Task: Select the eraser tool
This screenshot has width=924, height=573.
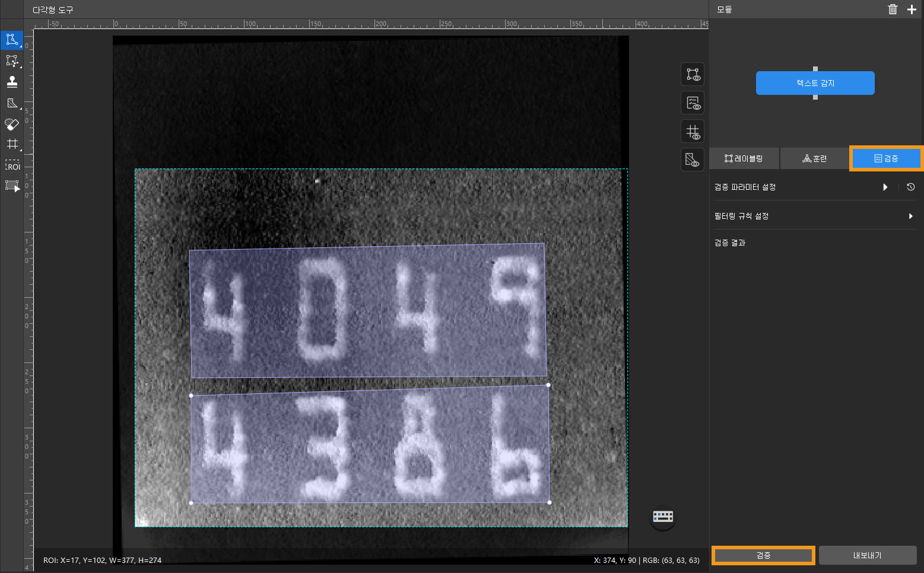Action: tap(12, 124)
